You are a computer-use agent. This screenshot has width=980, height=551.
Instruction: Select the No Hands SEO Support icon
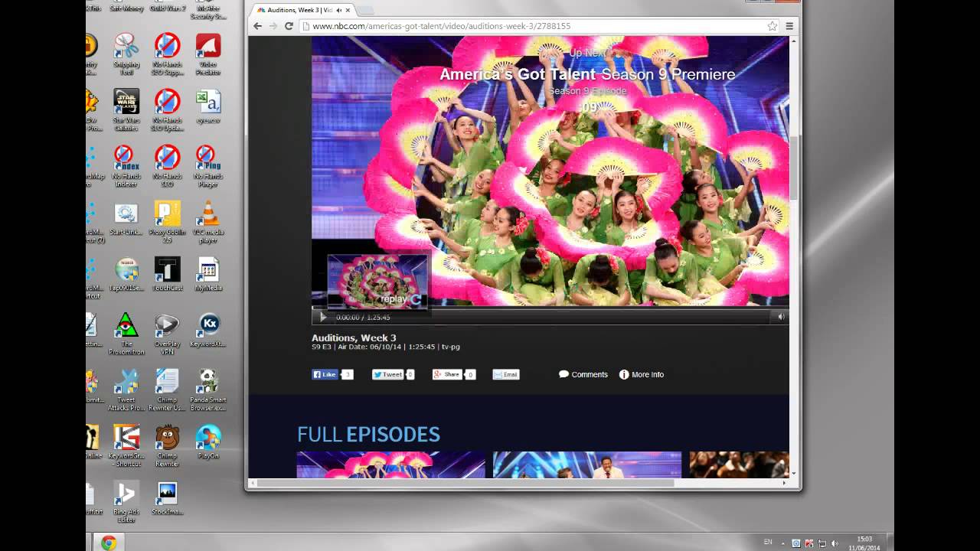[167, 54]
